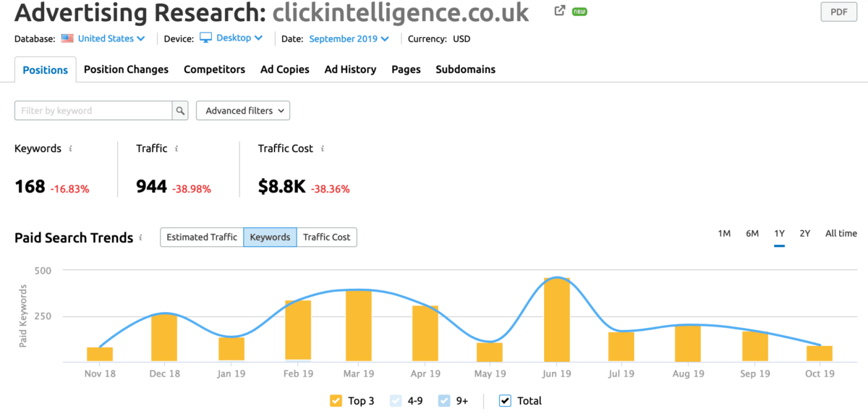868x417 pixels.
Task: Switch chart to Traffic Cost
Action: tap(326, 237)
